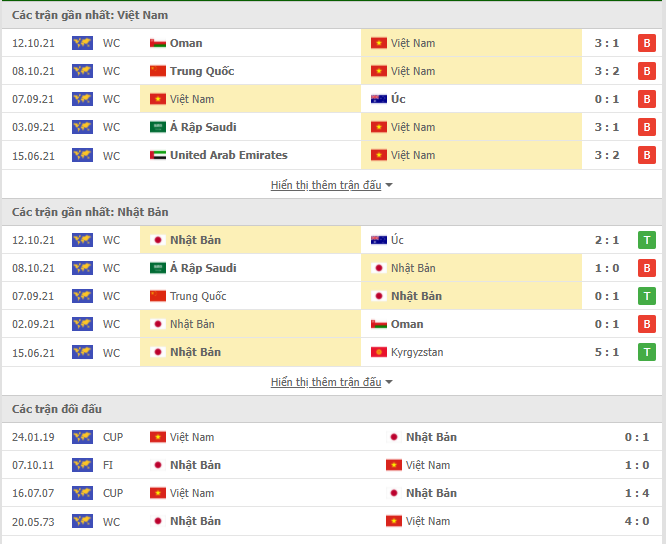Click the 'Các trận đối đầu' section header

click(x=57, y=409)
